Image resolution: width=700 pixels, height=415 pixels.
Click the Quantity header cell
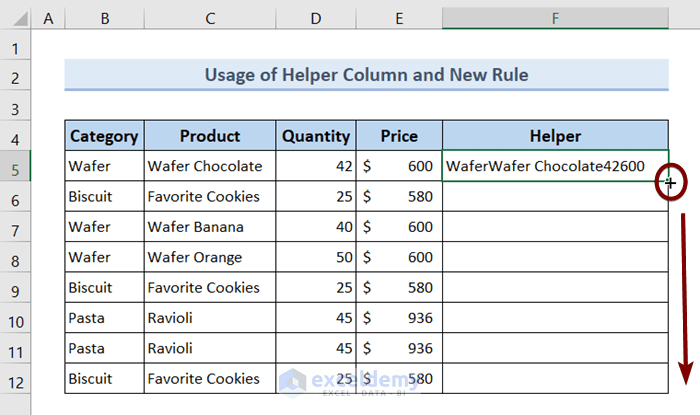(x=316, y=136)
